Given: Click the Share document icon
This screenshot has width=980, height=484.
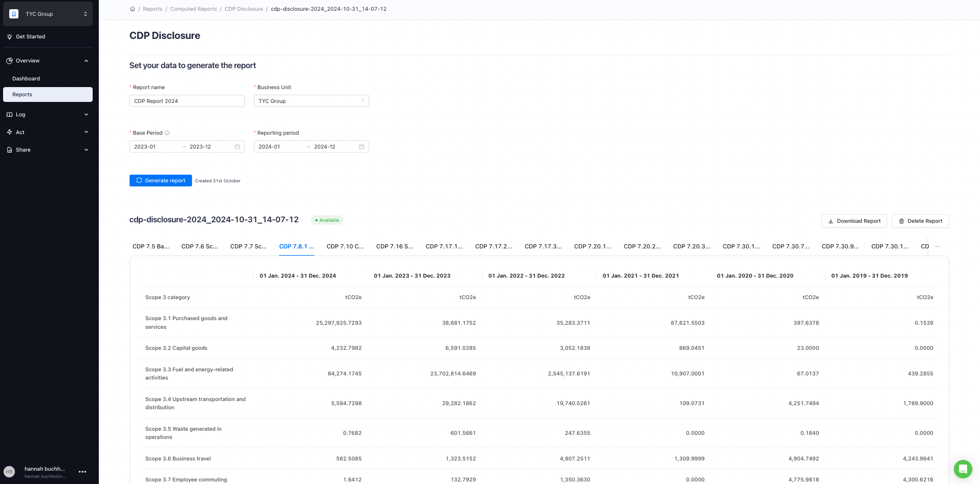Looking at the screenshot, I should (x=9, y=150).
